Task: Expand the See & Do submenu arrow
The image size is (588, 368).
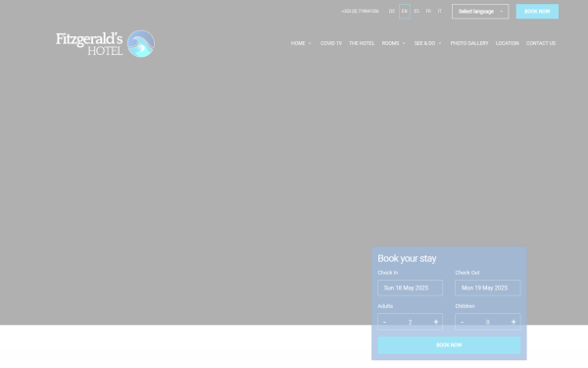Action: tap(440, 43)
